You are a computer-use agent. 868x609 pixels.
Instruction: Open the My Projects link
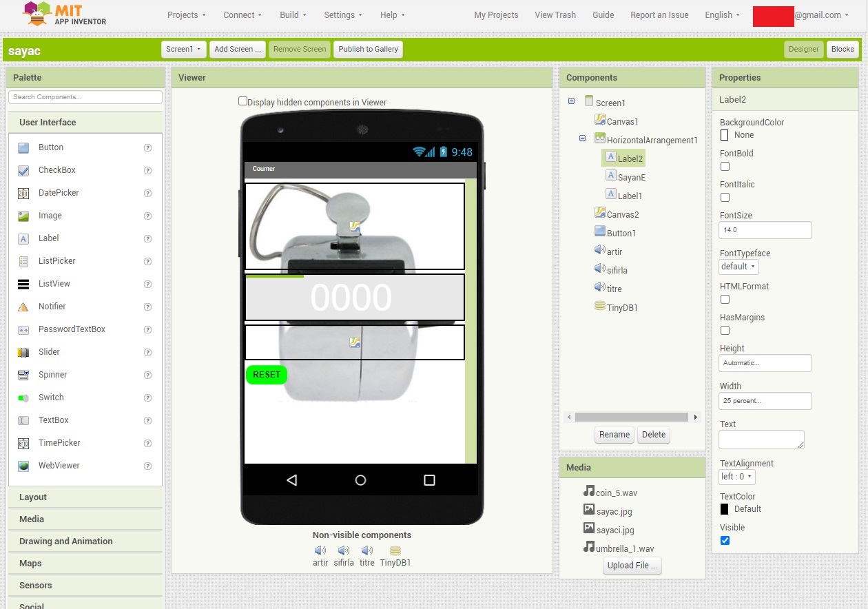point(496,14)
